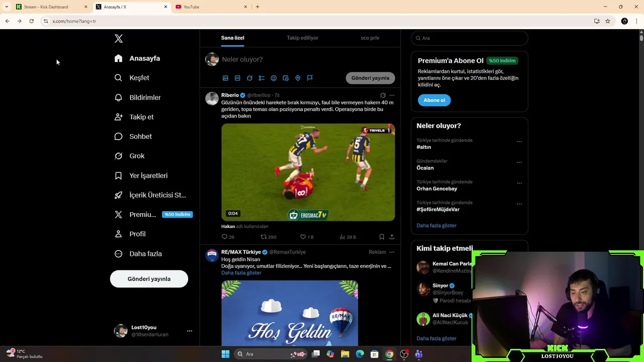Switch to Takip ediliyor tab

pyautogui.click(x=302, y=38)
